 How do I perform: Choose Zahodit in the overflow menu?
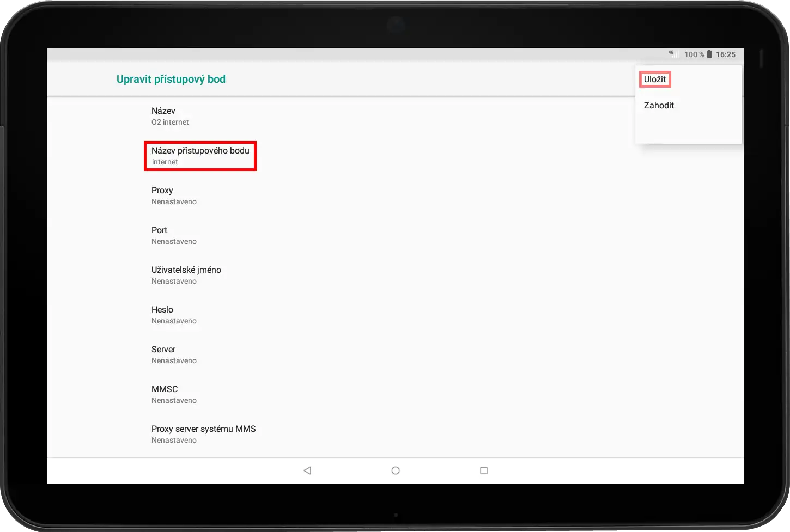(659, 106)
